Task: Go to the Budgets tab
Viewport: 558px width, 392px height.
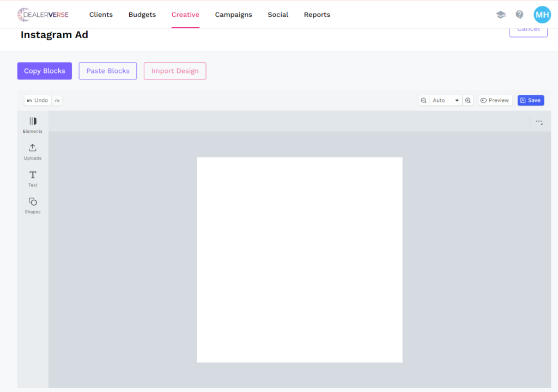Action: point(142,15)
